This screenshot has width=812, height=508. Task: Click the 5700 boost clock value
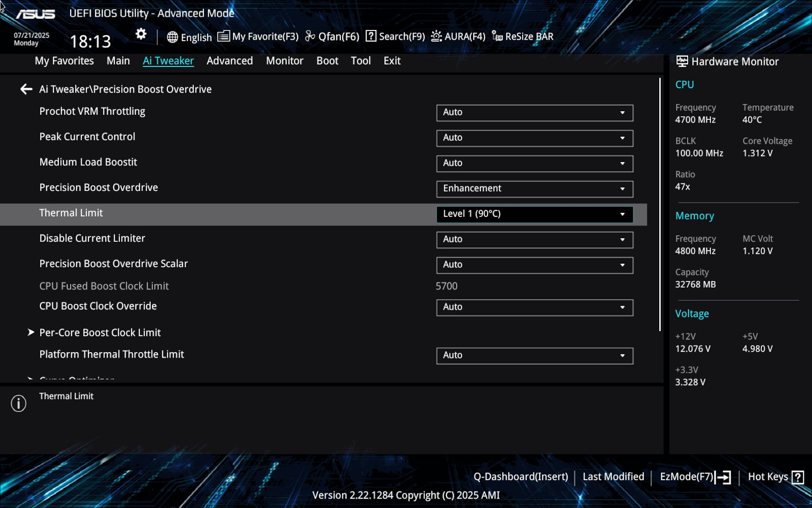tap(447, 286)
